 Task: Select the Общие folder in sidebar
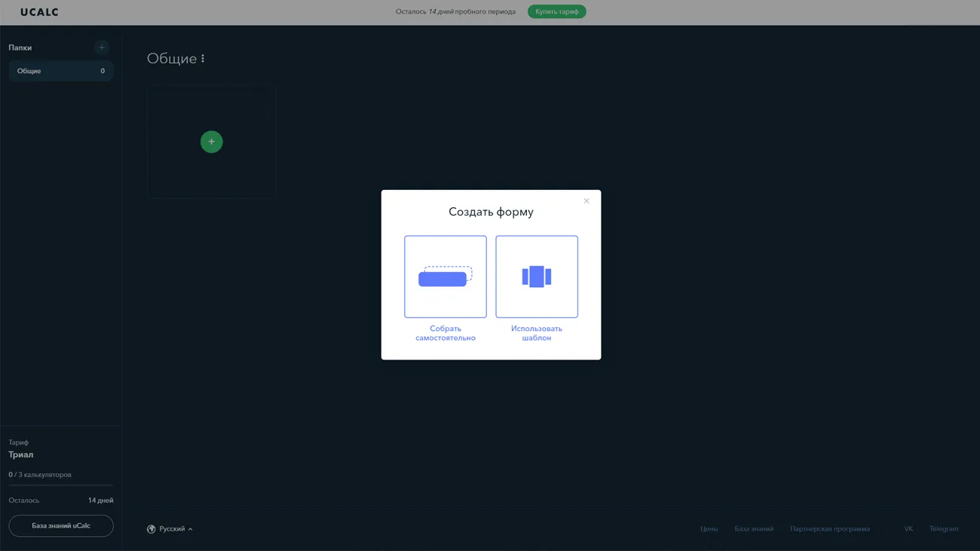pos(60,71)
